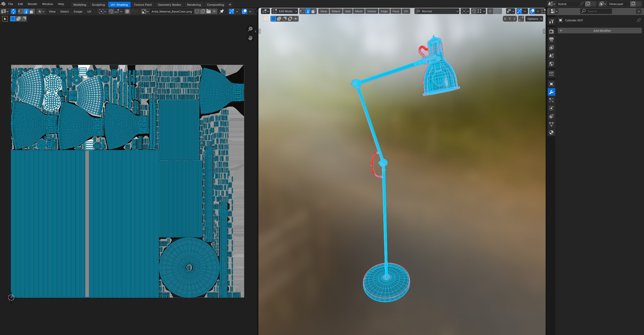Toggle snapping magnet in UV editor
The height and width of the screenshot is (335, 644).
(x=111, y=11)
